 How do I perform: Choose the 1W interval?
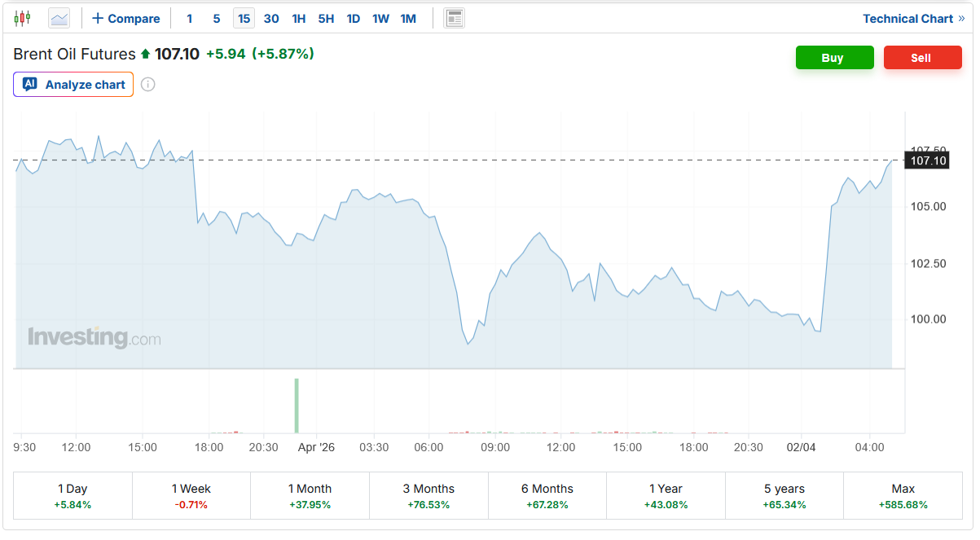[381, 18]
